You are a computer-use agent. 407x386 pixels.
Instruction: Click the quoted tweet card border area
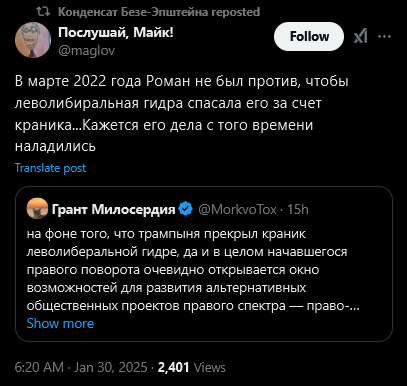pyautogui.click(x=204, y=264)
